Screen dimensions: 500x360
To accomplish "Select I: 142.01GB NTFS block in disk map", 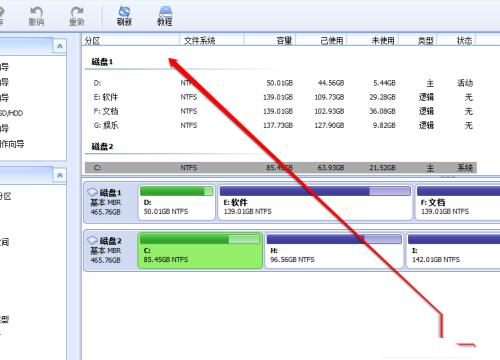I will pyautogui.click(x=453, y=251).
